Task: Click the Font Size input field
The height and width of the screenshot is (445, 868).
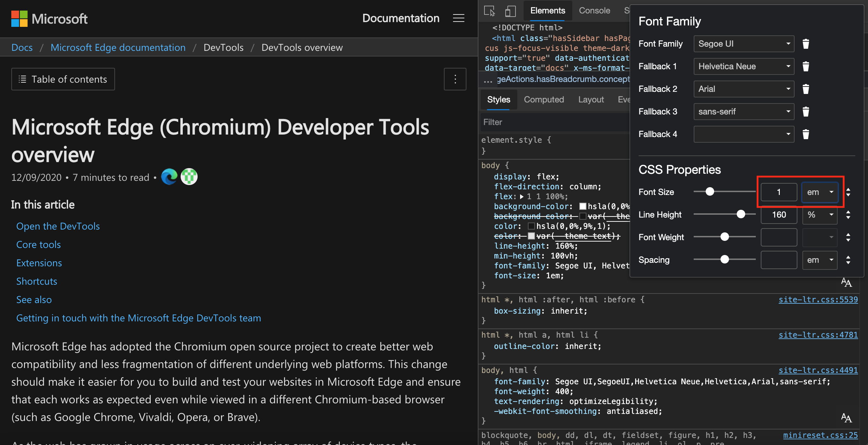Action: click(778, 191)
